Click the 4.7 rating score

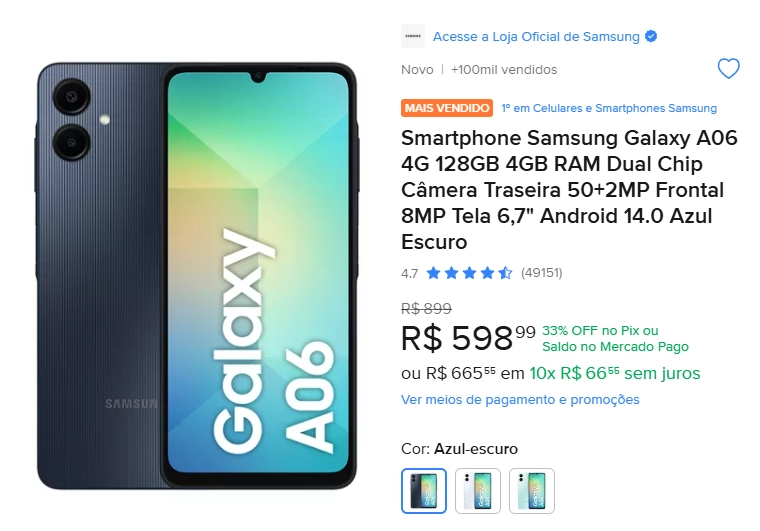[x=409, y=274]
